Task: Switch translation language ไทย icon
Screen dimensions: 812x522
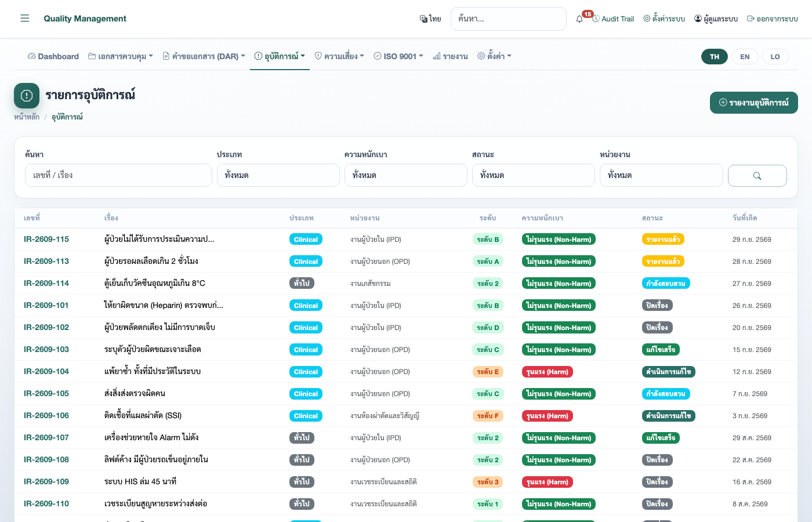Action: click(x=430, y=19)
